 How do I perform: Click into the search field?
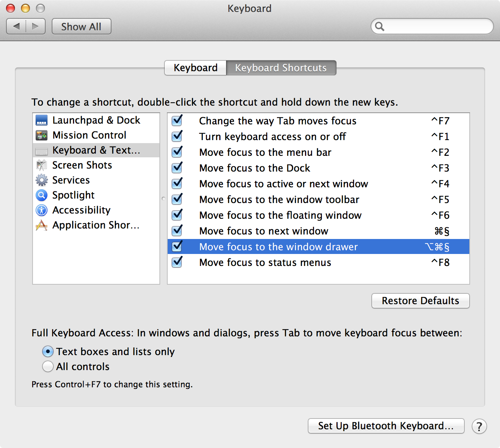coord(432,26)
